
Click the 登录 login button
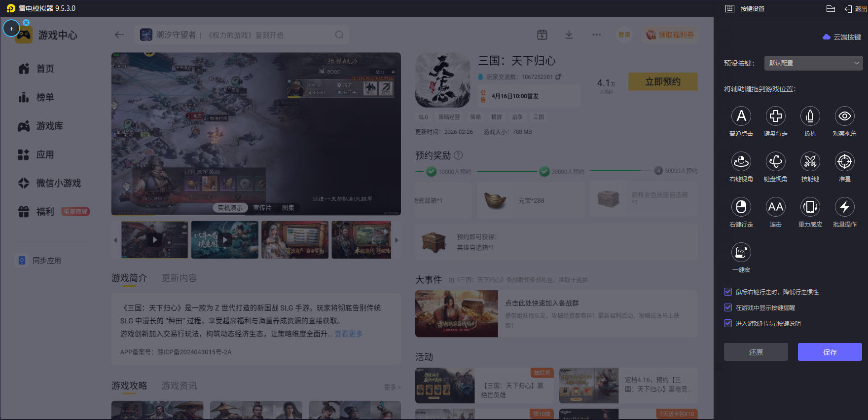tap(624, 35)
